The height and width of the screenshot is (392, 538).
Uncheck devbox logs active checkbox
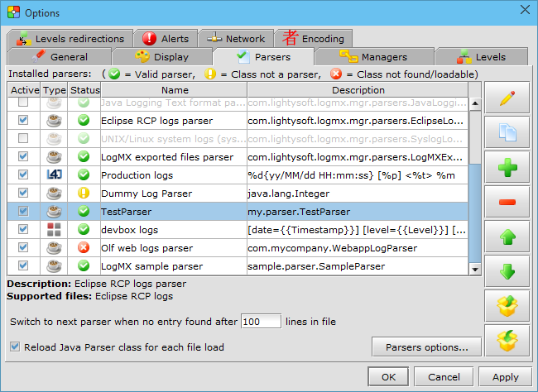coord(23,229)
